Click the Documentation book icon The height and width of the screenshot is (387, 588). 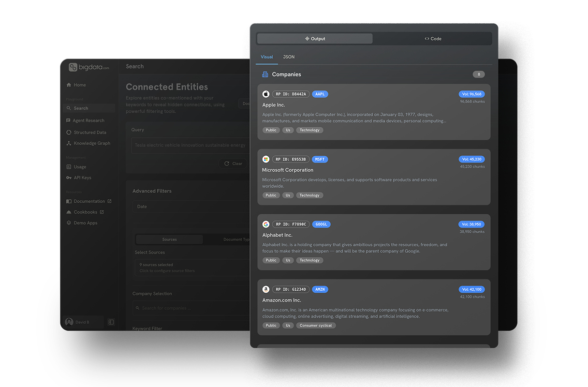click(x=69, y=201)
